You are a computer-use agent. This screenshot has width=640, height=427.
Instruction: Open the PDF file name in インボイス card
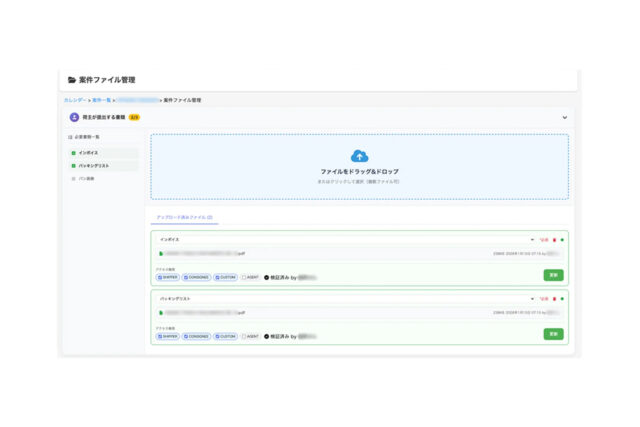tap(205, 254)
